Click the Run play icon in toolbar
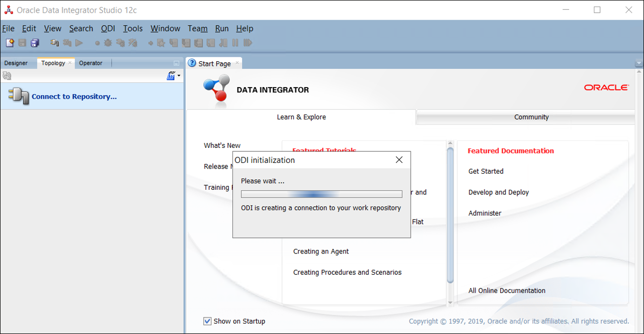Image resolution: width=644 pixels, height=334 pixels. (79, 43)
